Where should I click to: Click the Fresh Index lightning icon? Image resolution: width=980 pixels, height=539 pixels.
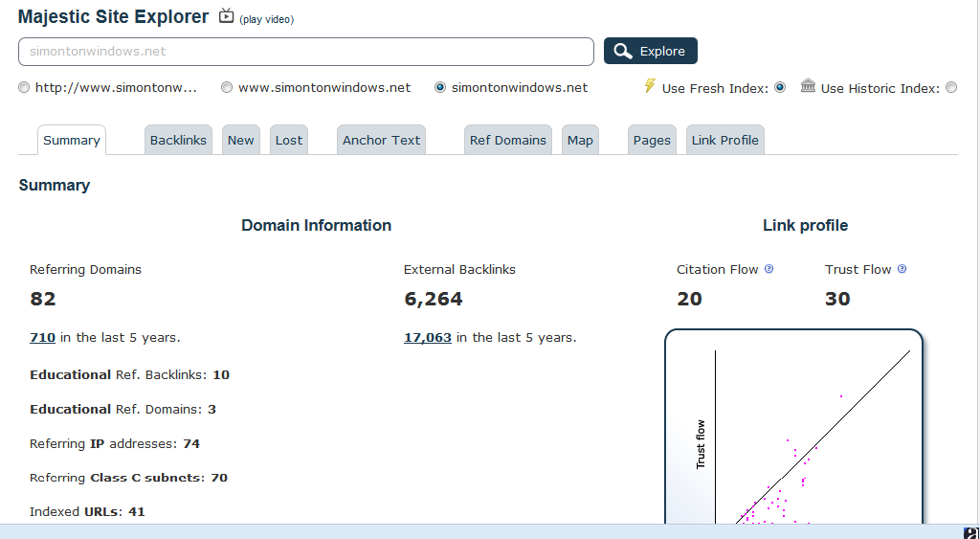tap(650, 86)
